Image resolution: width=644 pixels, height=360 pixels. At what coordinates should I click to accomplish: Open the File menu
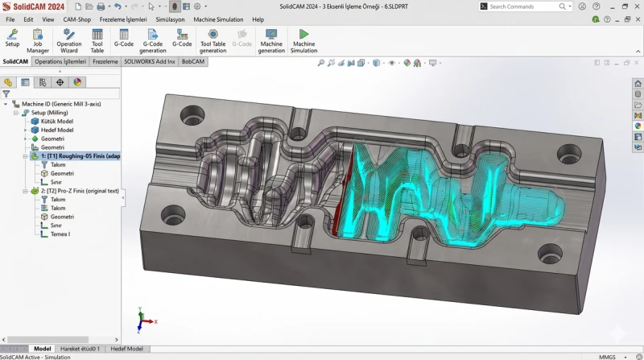click(x=10, y=19)
